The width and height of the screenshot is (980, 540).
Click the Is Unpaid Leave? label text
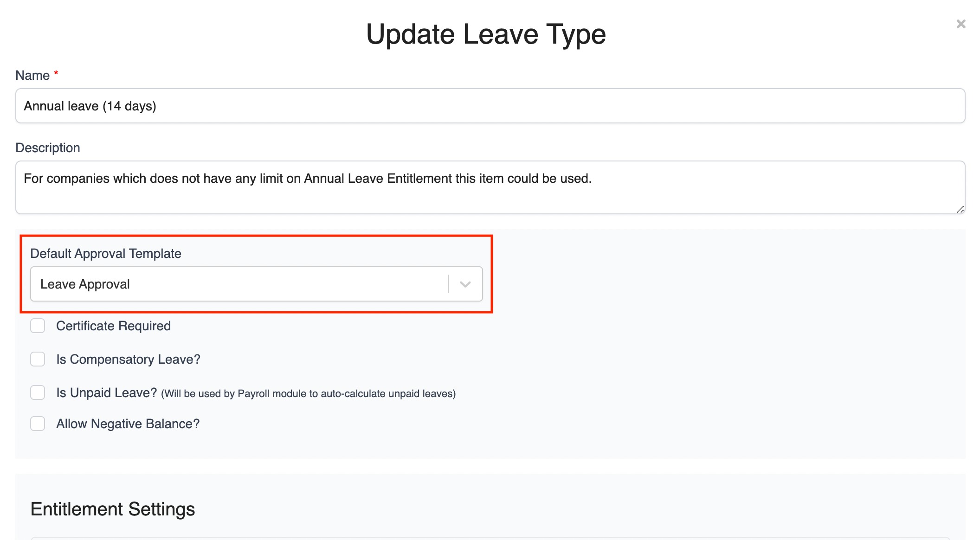click(x=107, y=392)
